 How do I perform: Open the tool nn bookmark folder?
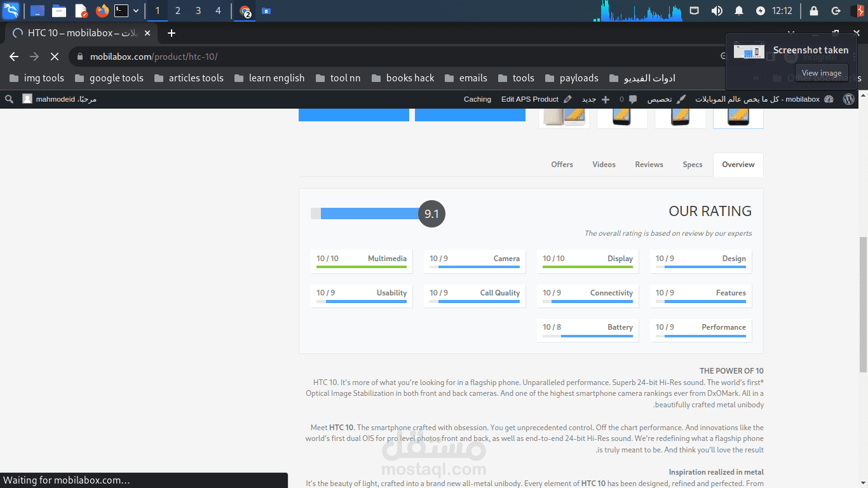click(338, 78)
